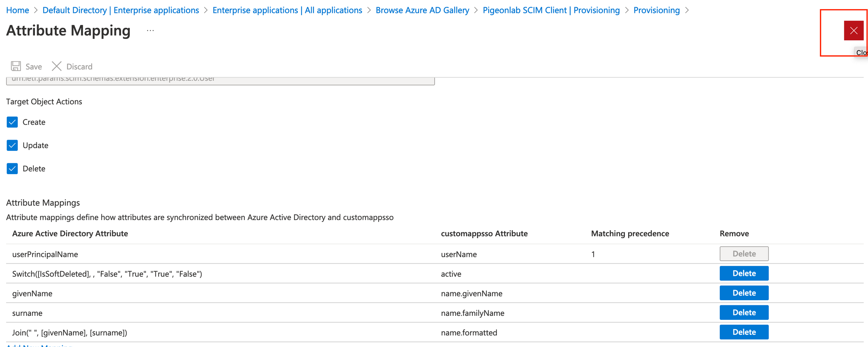Image resolution: width=868 pixels, height=347 pixels.
Task: Open the Join givenName surname expression
Action: (x=70, y=333)
